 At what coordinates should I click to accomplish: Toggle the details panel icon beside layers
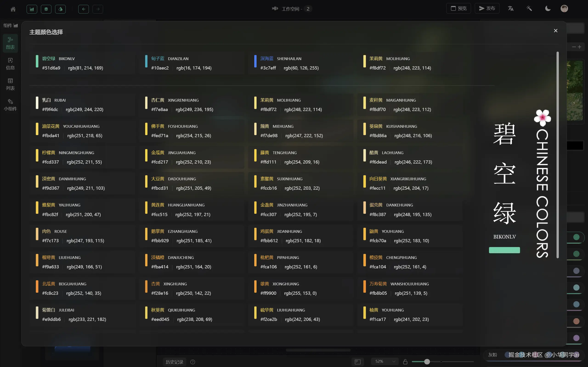[x=60, y=9]
